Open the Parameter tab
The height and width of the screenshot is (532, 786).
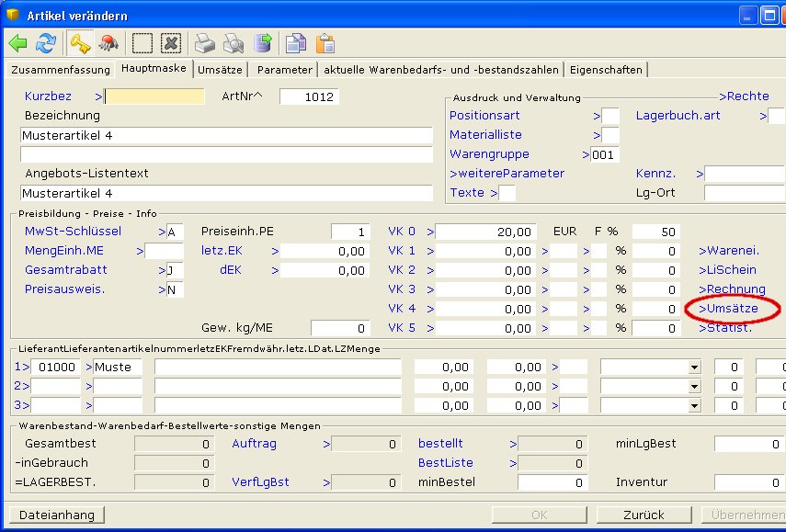pos(284,70)
